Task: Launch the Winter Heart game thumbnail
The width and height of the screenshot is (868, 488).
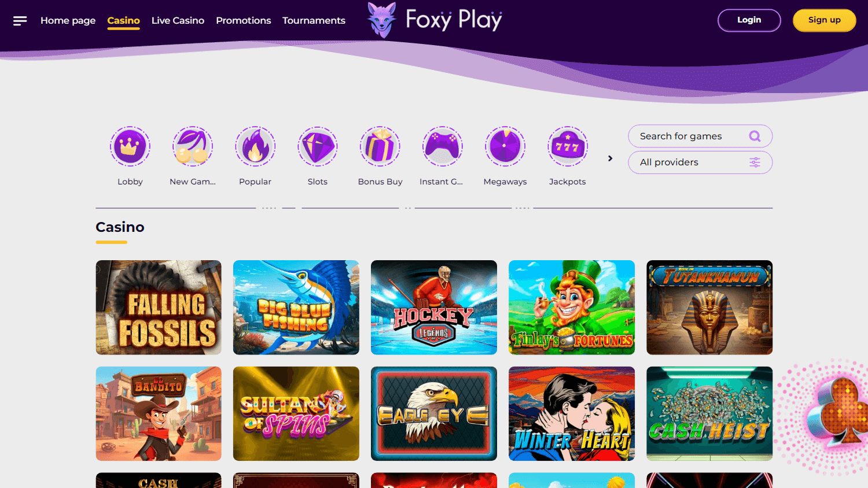Action: click(x=572, y=414)
